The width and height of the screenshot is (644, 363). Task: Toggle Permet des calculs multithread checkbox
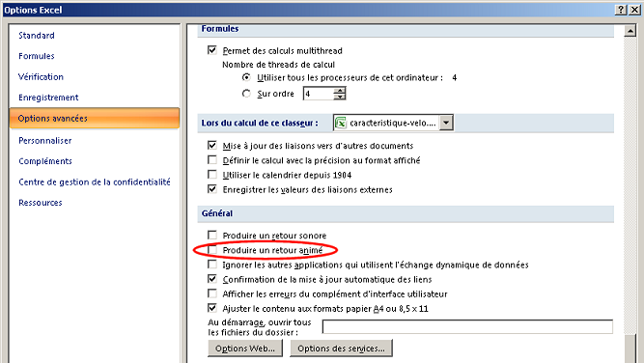(x=212, y=50)
